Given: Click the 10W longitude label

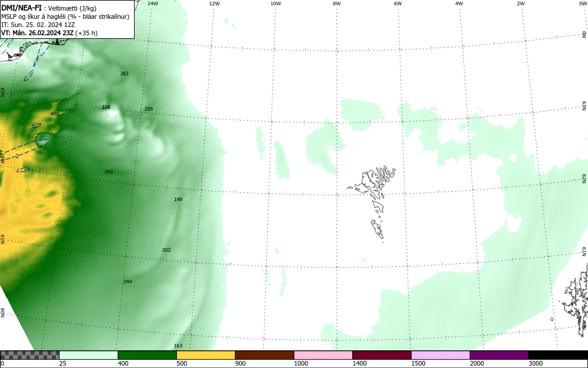Looking at the screenshot, I should pyautogui.click(x=276, y=4).
